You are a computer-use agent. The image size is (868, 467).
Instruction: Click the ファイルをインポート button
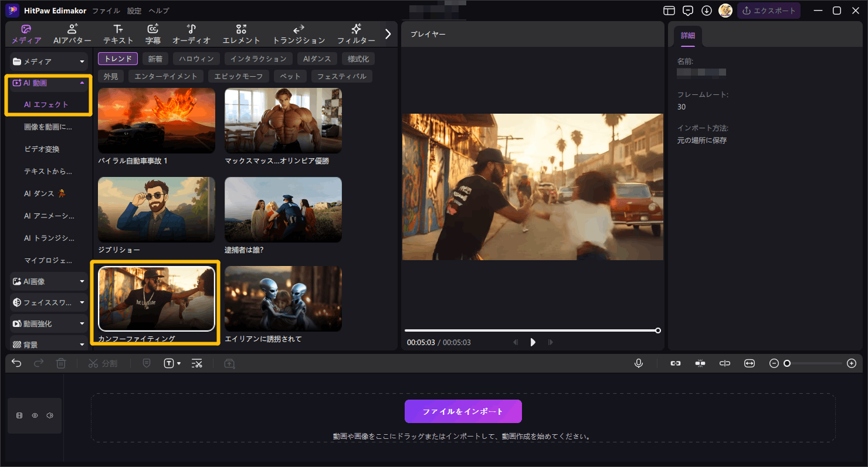coord(463,411)
